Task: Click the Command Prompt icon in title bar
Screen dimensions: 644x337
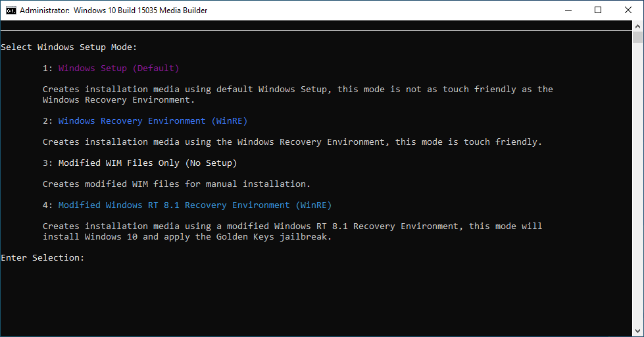Action: pyautogui.click(x=11, y=10)
